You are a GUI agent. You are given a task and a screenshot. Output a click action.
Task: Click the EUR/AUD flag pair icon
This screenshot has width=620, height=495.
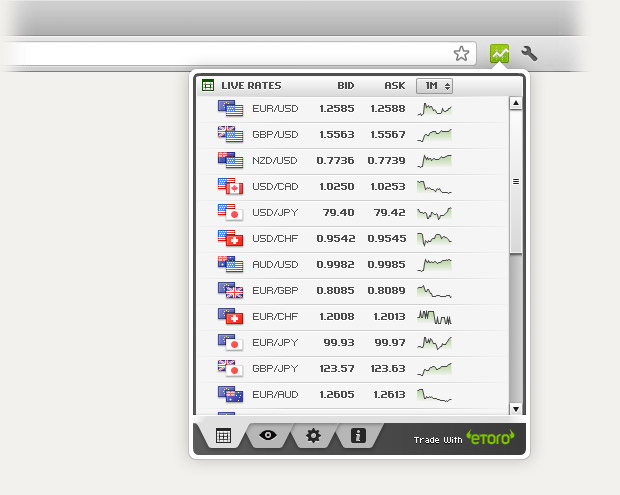[x=231, y=395]
